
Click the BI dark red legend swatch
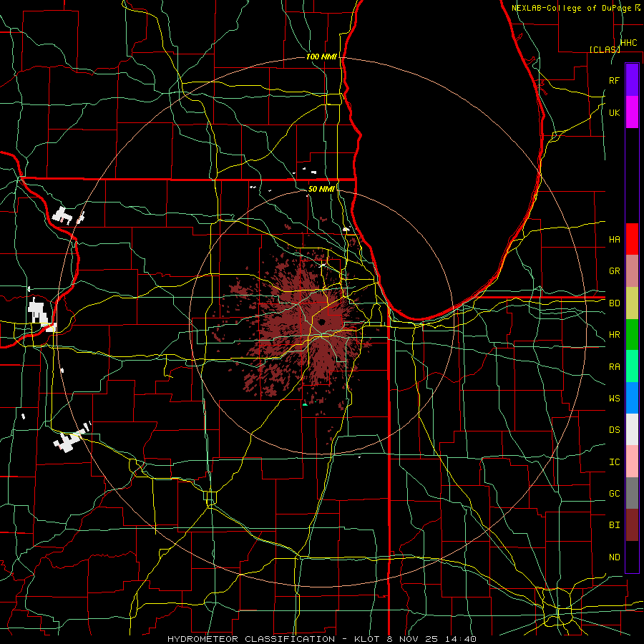pyautogui.click(x=632, y=525)
